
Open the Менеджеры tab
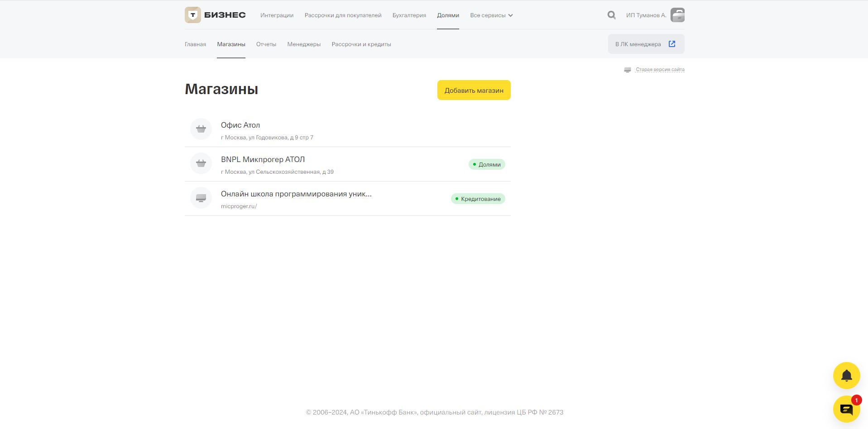(x=304, y=44)
